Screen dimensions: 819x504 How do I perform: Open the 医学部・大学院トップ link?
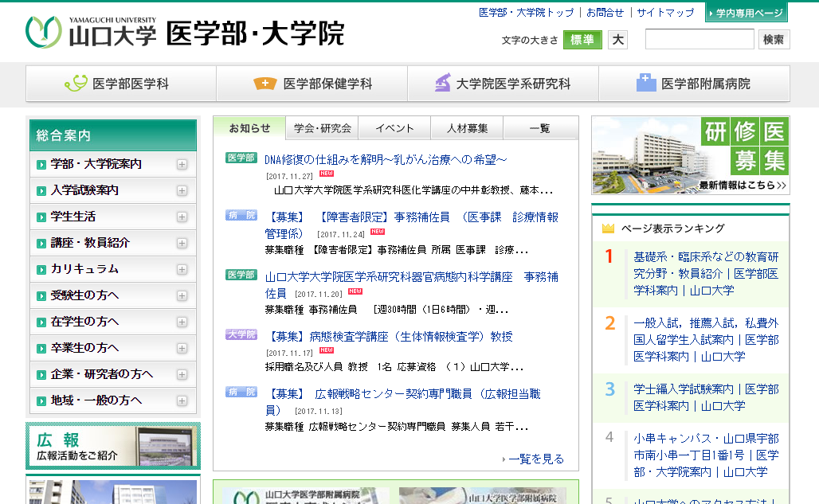tap(526, 13)
